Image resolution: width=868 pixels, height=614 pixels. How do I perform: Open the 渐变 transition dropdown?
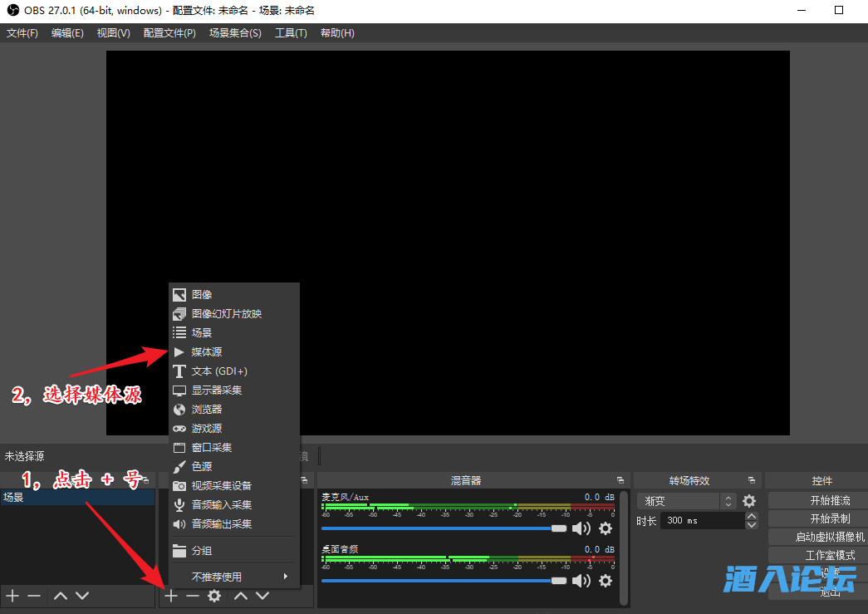pos(681,501)
